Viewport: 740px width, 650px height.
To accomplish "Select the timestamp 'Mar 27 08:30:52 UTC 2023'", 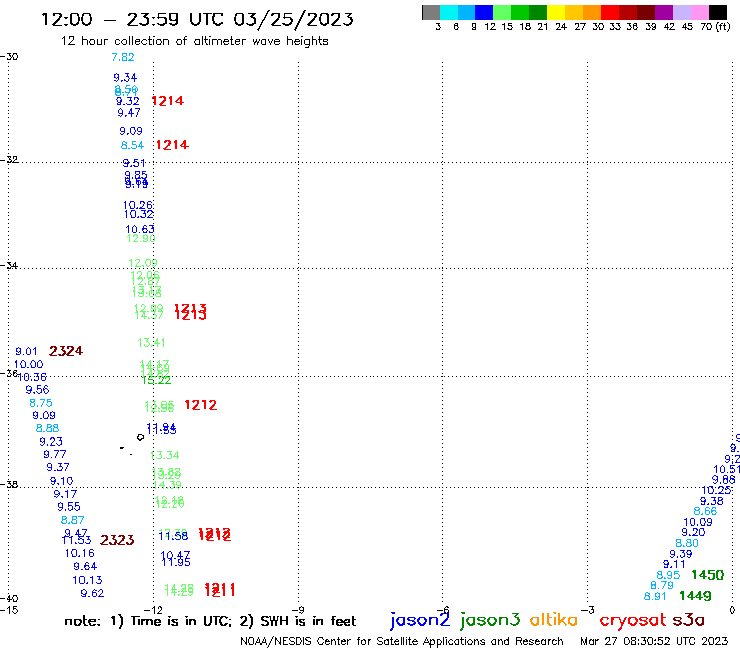I will 654,641.
